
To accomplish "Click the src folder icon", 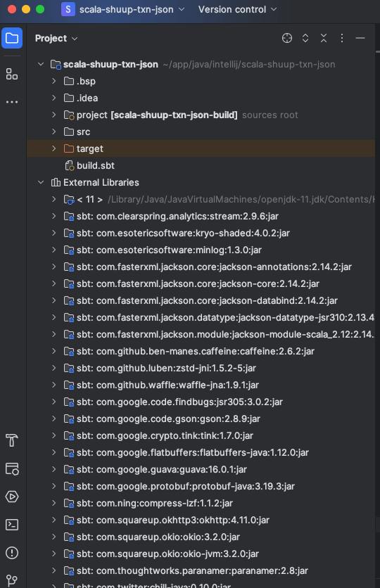I will 69,132.
